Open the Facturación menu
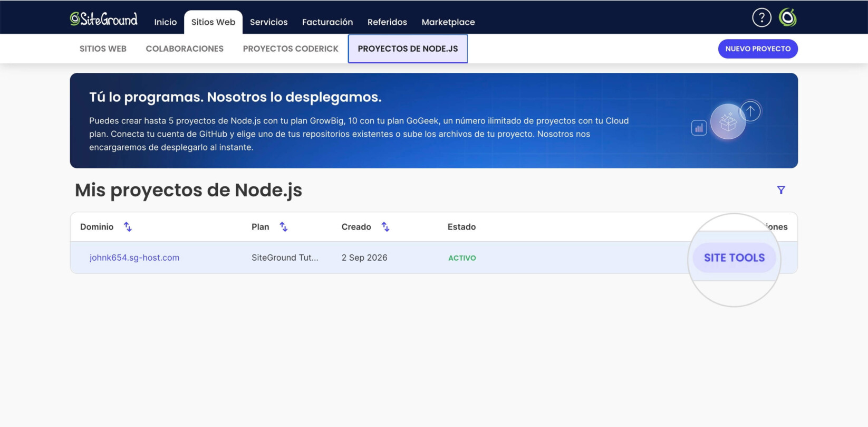The width and height of the screenshot is (868, 427). click(x=327, y=22)
